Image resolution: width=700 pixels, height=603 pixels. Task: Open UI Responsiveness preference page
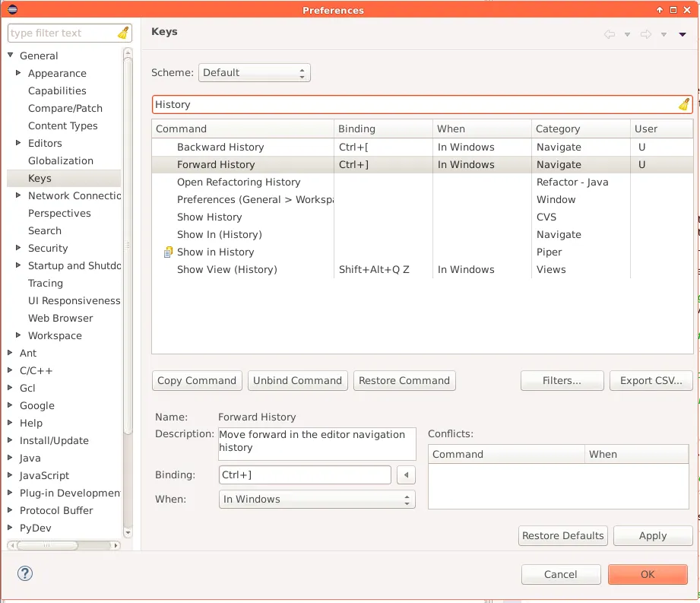pyautogui.click(x=74, y=300)
